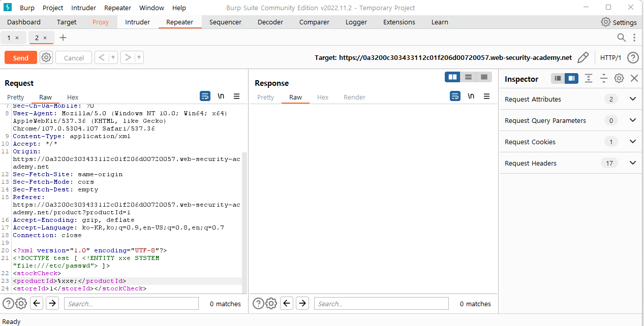The width and height of the screenshot is (644, 326).
Task: Toggle non-printable characters \n in Request
Action: point(221,96)
